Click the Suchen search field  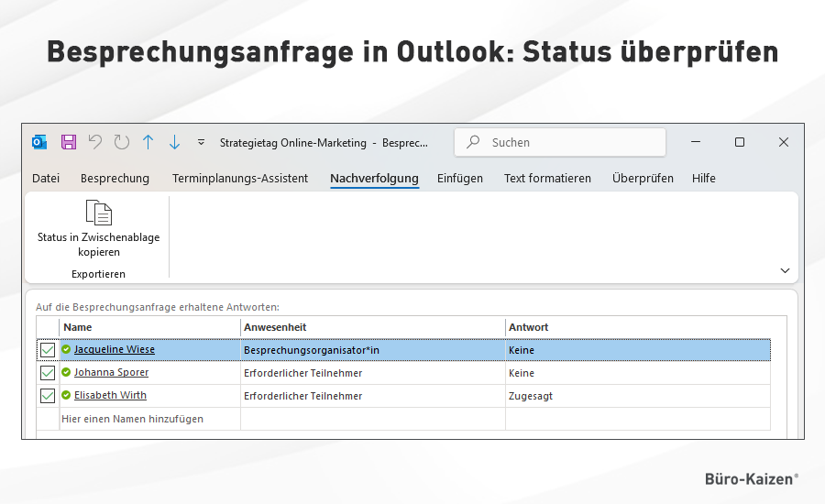(560, 142)
